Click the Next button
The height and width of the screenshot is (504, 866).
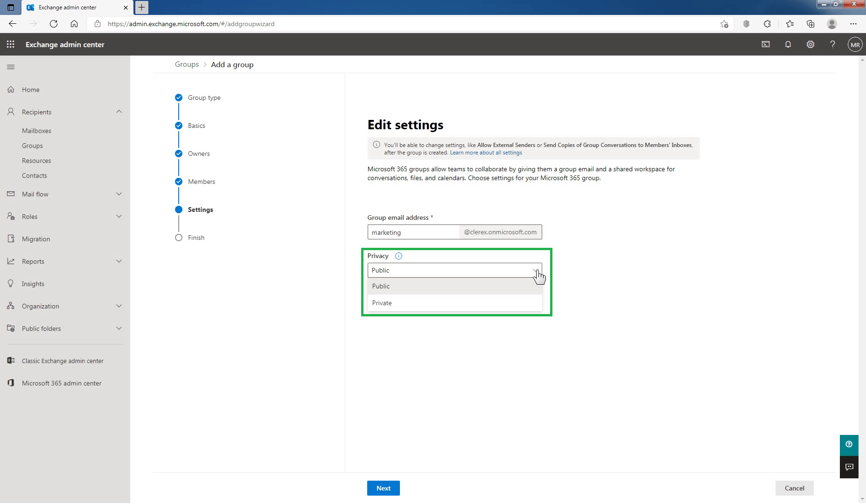pos(383,488)
